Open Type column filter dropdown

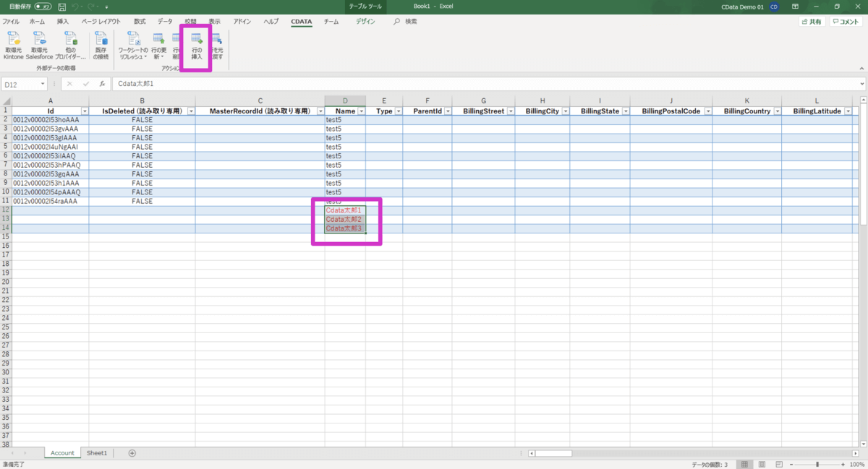(x=398, y=111)
